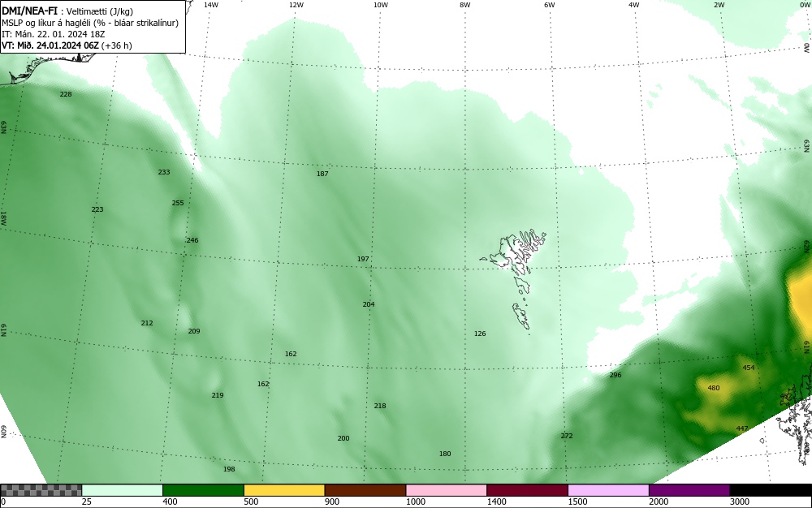Click the map value 180
Image resolution: width=812 pixels, height=508 pixels.
445,454
